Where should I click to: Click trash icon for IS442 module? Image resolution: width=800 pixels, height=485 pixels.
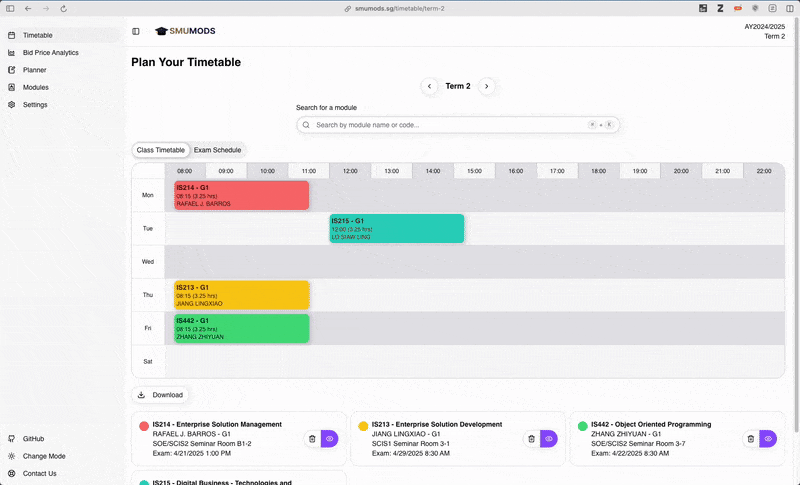750,438
